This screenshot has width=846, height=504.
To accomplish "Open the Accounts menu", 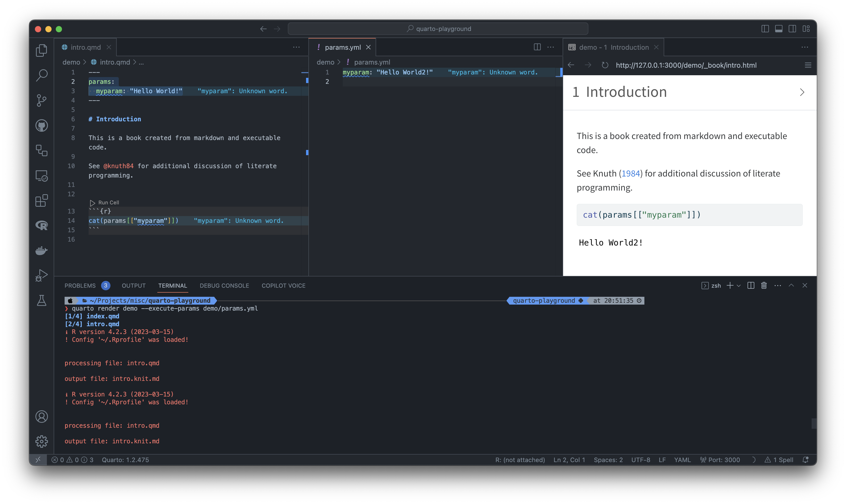I will [x=41, y=417].
